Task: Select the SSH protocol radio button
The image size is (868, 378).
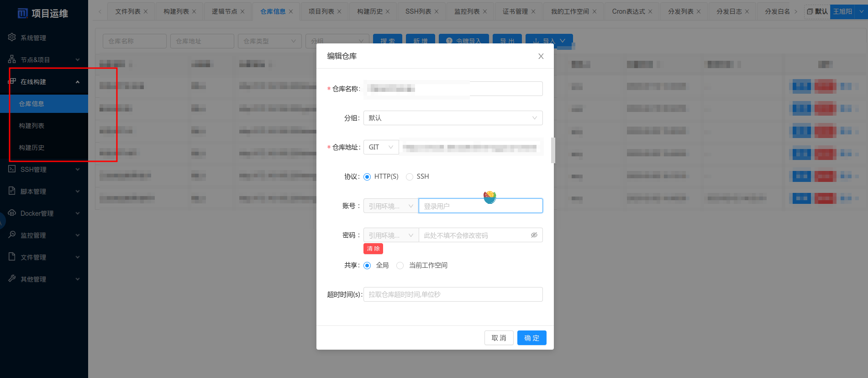Action: 410,177
